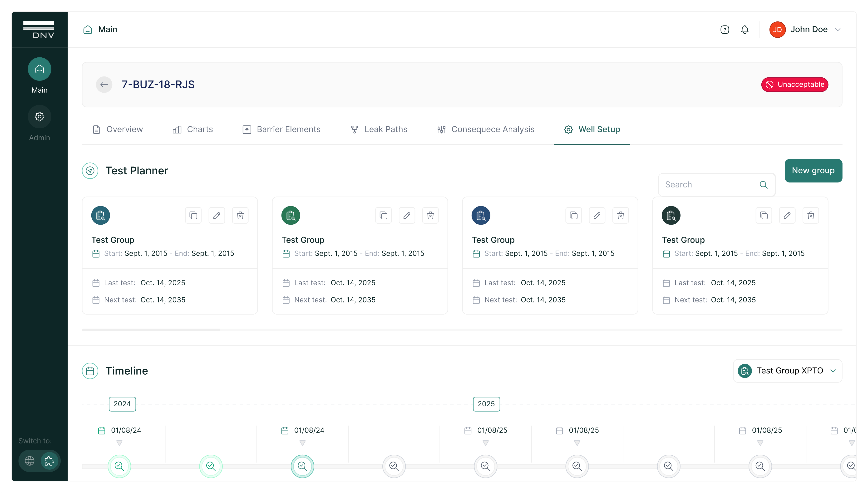This screenshot has height=493, width=868.
Task: Click the Timeline calendar icon
Action: (90, 371)
